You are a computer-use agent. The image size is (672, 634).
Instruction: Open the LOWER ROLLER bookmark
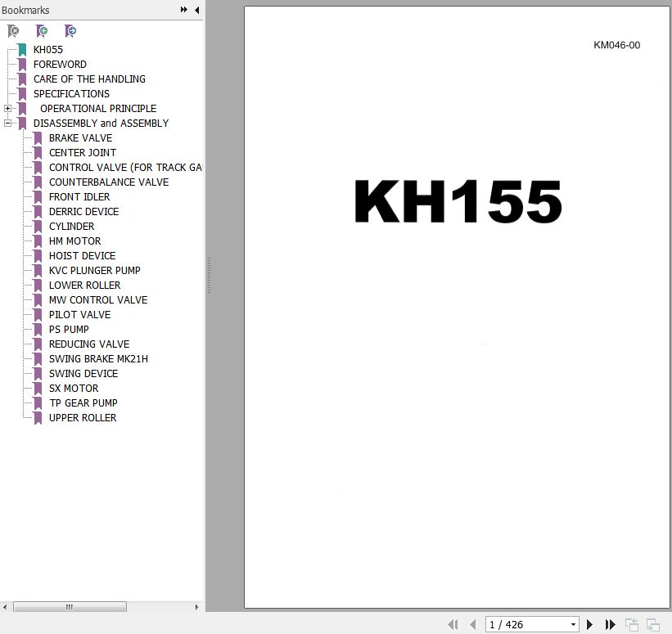pyautogui.click(x=84, y=286)
